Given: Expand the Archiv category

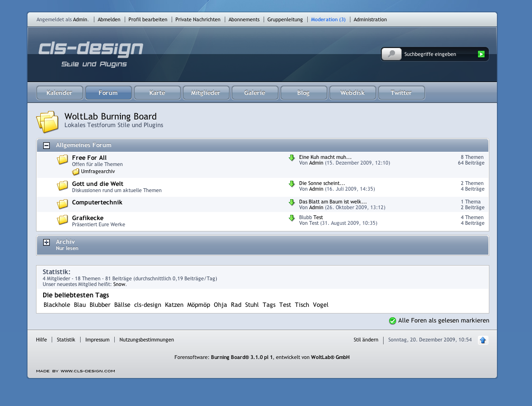Looking at the screenshot, I should click(46, 242).
